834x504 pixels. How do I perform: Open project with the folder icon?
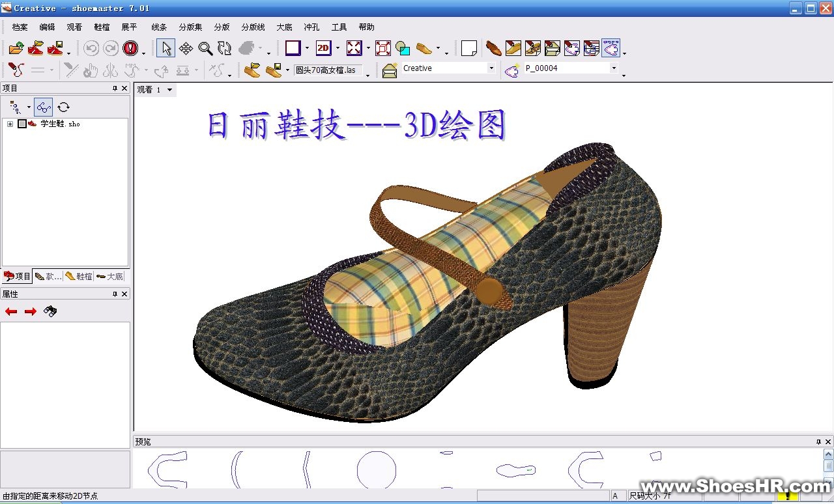pos(16,48)
